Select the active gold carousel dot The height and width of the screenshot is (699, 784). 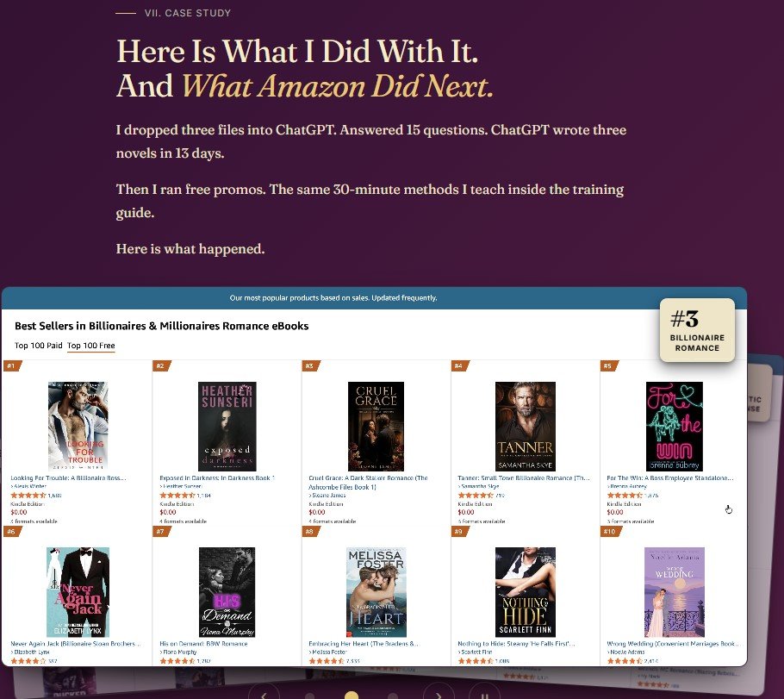(352, 696)
